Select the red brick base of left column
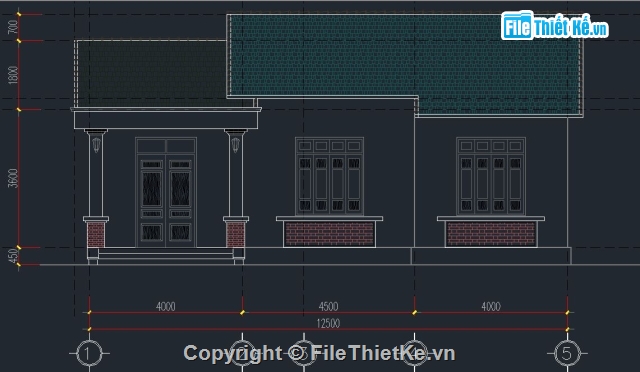This screenshot has height=372, width=640. point(96,234)
